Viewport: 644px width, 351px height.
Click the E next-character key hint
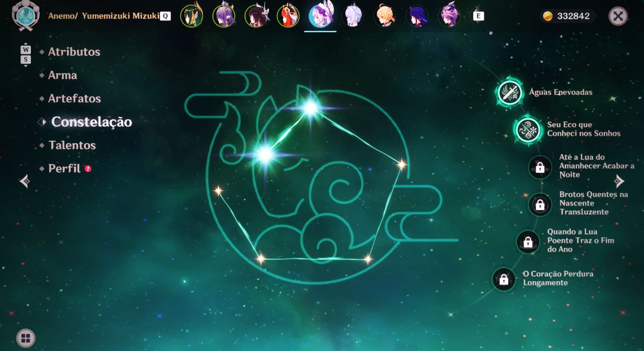[x=479, y=16]
